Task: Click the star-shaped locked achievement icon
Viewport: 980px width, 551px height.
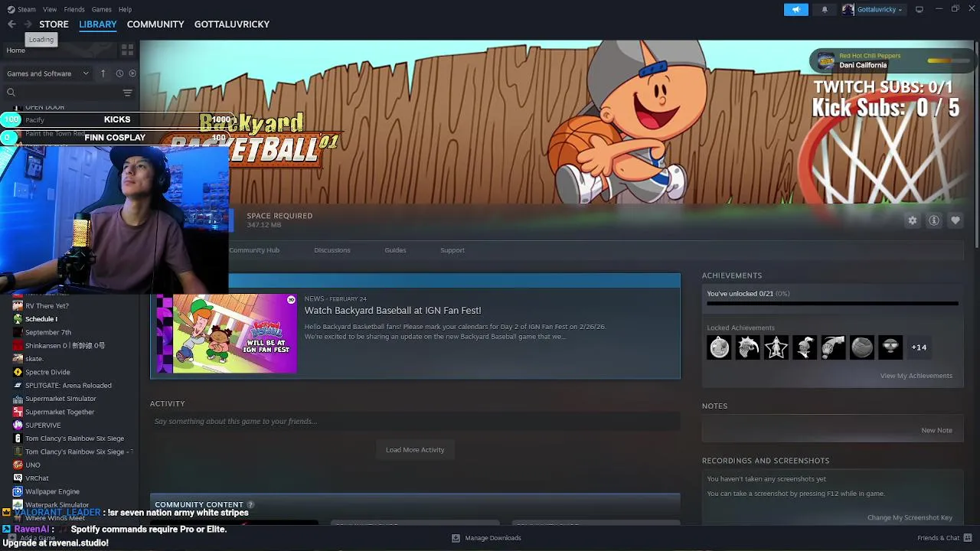Action: pyautogui.click(x=776, y=347)
